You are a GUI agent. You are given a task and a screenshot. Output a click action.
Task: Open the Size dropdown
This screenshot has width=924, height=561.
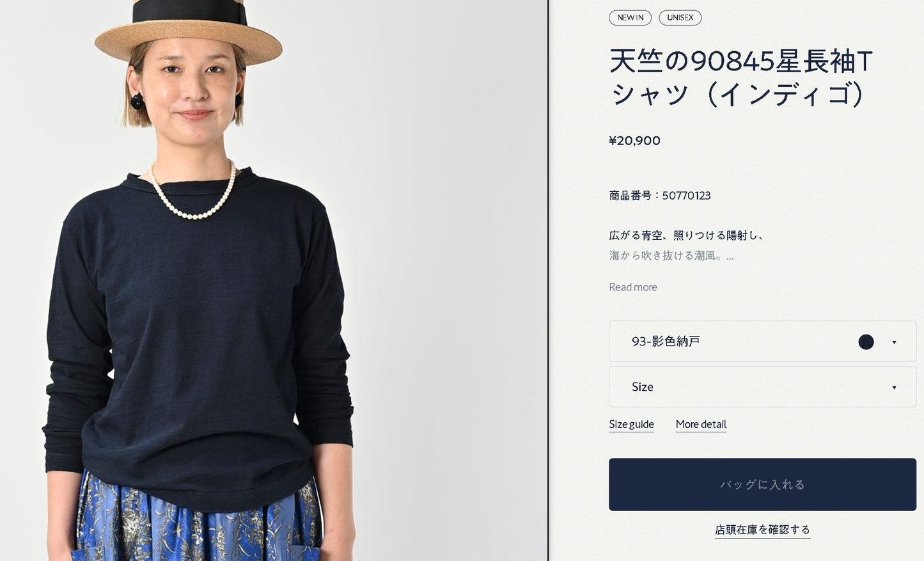(762, 387)
